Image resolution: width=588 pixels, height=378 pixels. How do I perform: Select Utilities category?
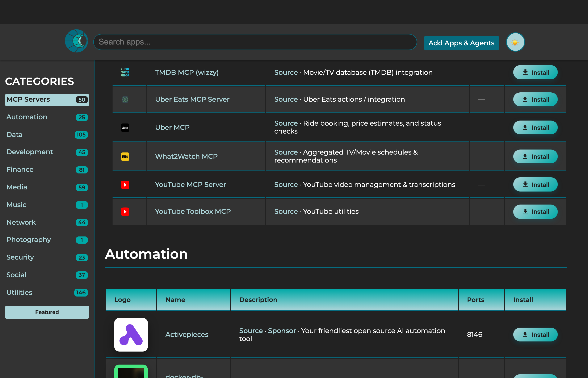click(47, 293)
